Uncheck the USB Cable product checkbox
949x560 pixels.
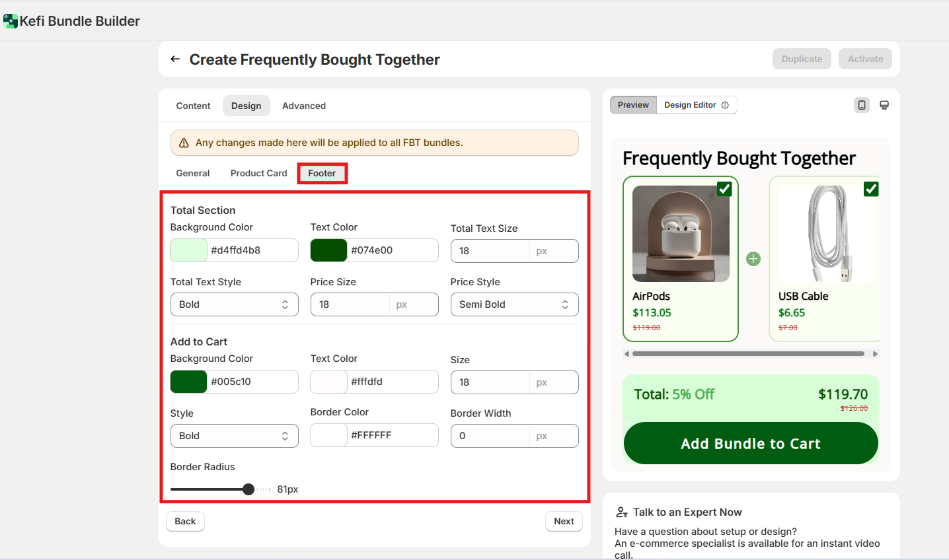click(x=871, y=189)
